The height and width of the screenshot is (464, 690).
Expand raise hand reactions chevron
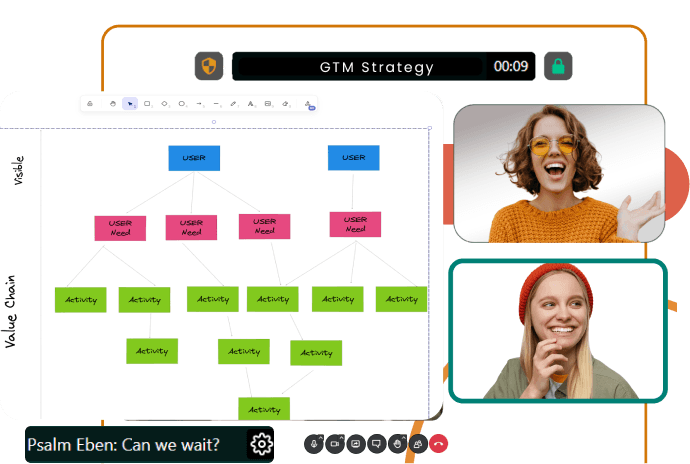pyautogui.click(x=404, y=438)
